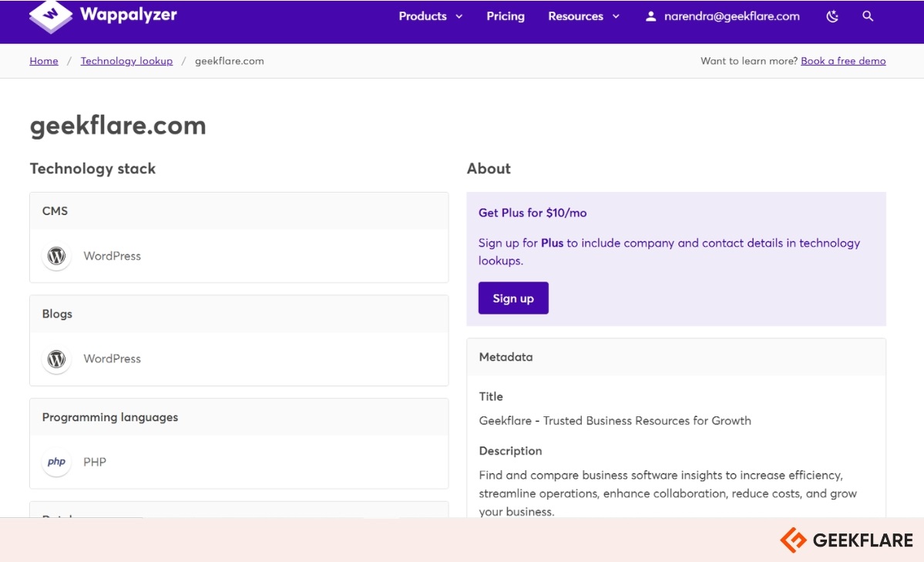Viewport: 924px width, 562px height.
Task: Click the Sign up for Plus paragraph
Action: pyautogui.click(x=669, y=252)
